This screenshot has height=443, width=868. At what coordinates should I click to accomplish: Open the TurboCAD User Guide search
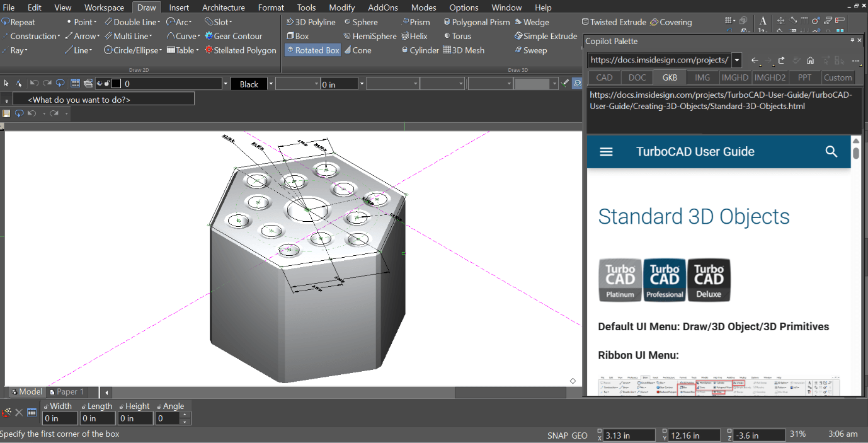click(831, 151)
